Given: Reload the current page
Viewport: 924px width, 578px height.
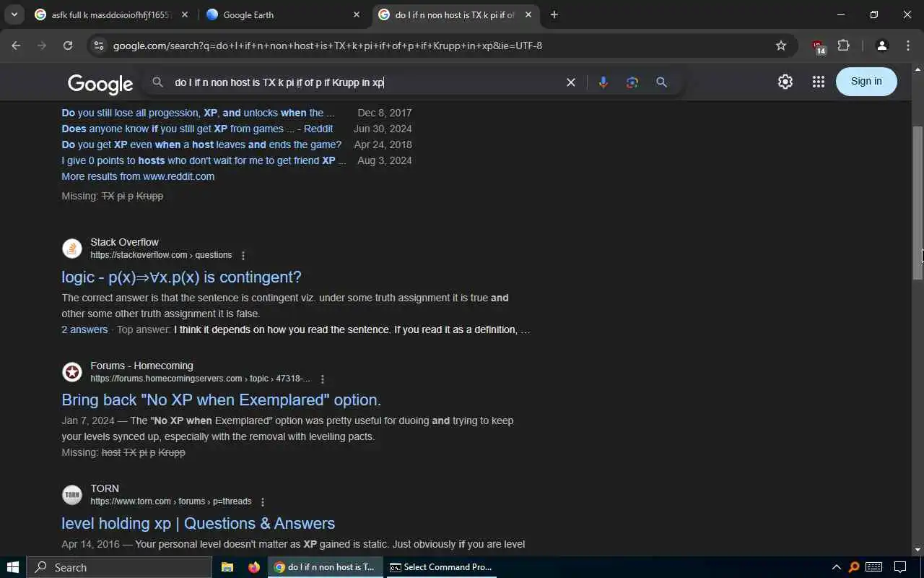Looking at the screenshot, I should coord(68,46).
